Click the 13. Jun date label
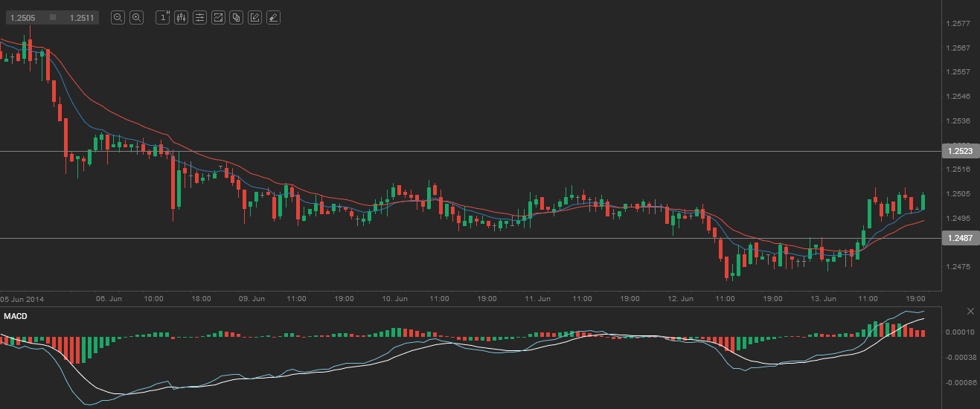 (821, 298)
